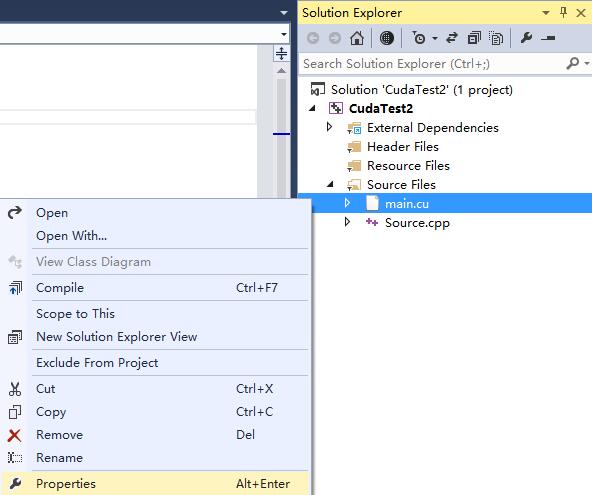
Task: Collapse the Source Files folder
Action: (330, 184)
